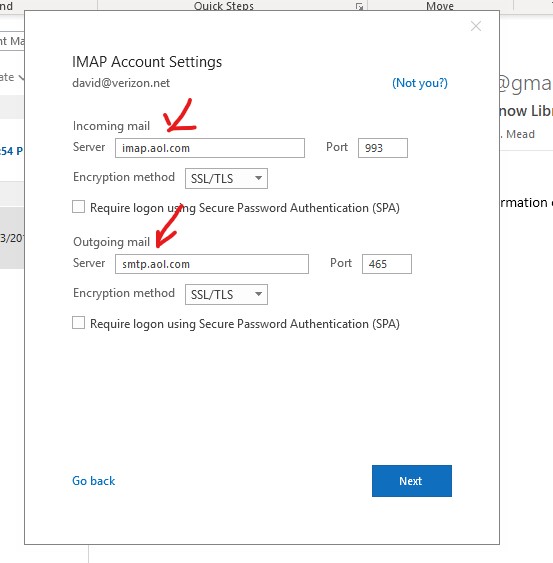Click the david@verizon.net account text
Viewport: 553px width, 563px height.
121,83
